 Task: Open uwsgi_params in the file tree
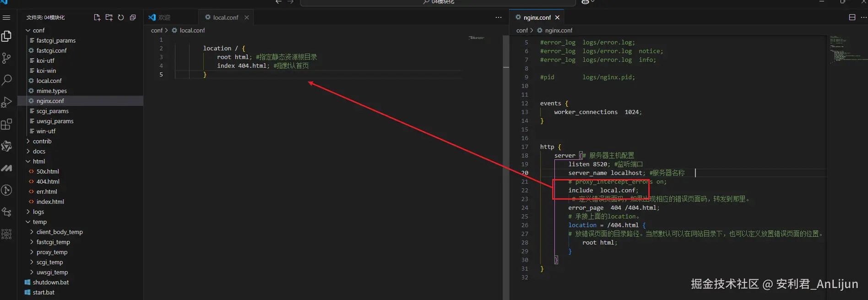point(55,121)
